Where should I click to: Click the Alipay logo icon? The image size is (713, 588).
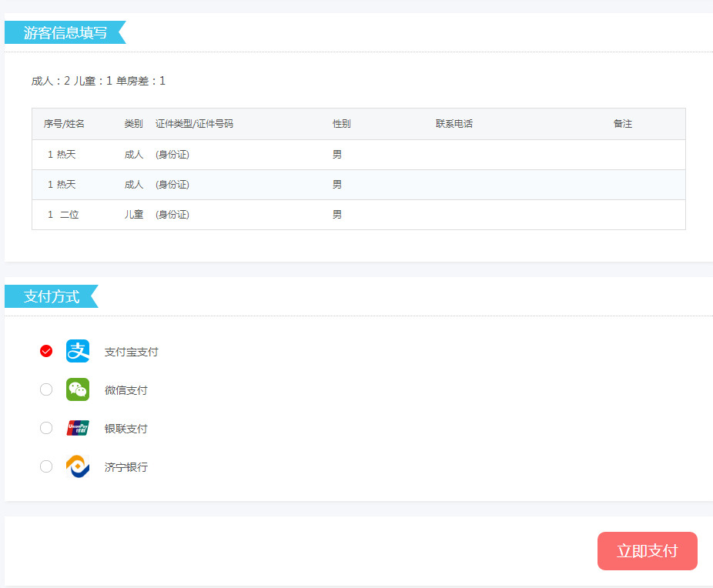[78, 351]
